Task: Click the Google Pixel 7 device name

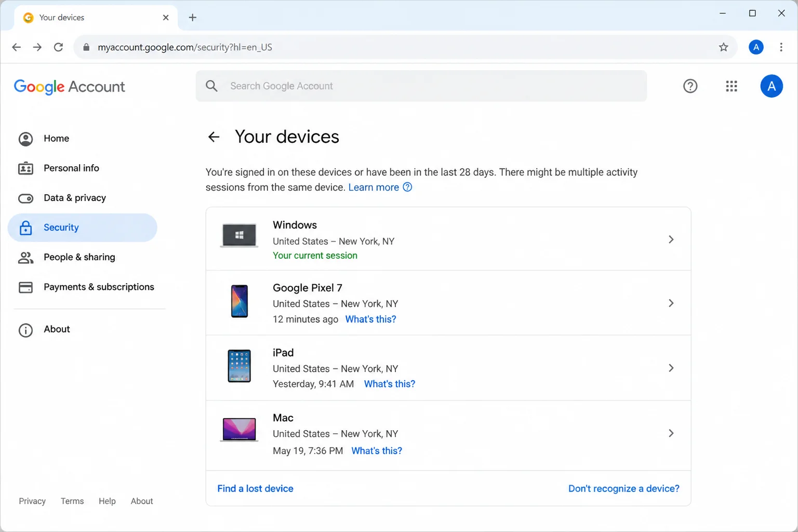Action: (308, 288)
